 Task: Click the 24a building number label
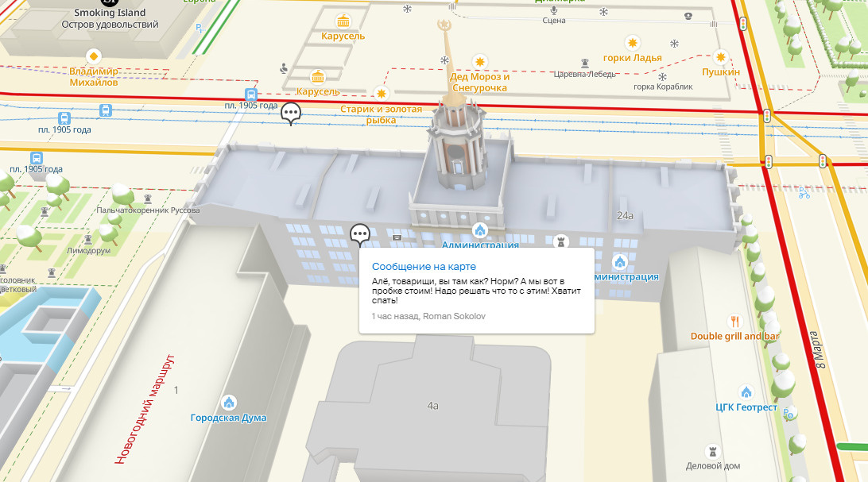pyautogui.click(x=625, y=215)
